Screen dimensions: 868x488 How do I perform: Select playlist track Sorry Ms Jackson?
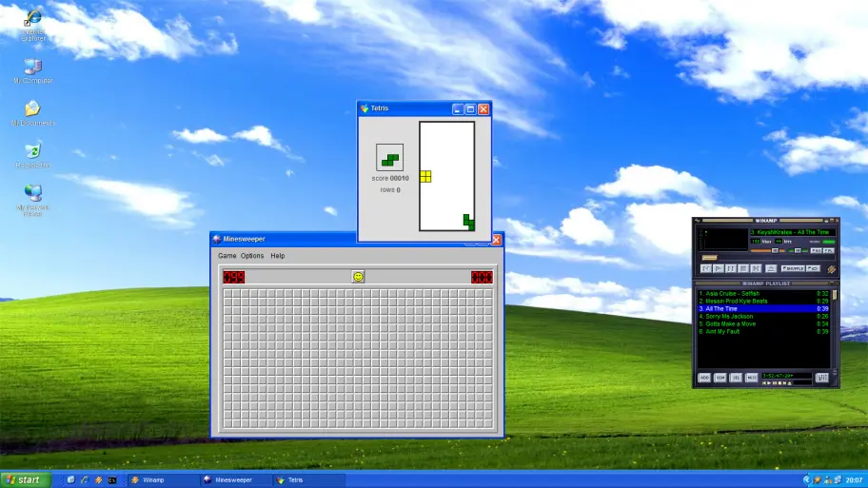coord(763,317)
